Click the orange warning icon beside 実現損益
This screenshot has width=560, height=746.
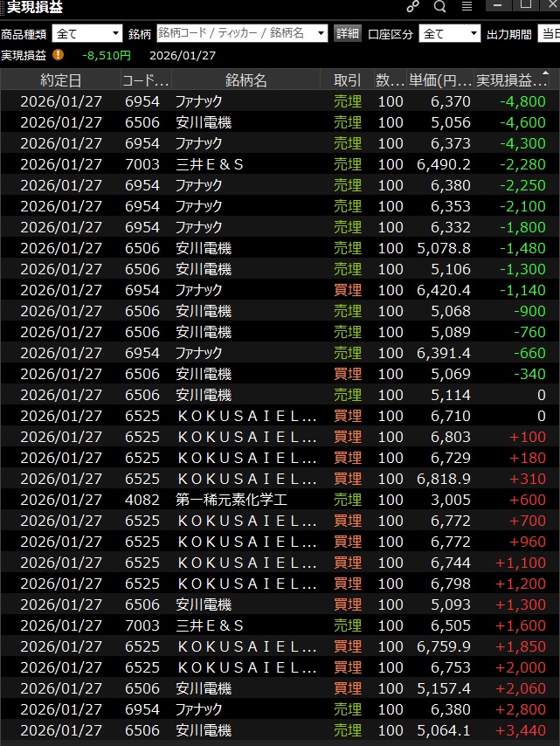coord(59,55)
